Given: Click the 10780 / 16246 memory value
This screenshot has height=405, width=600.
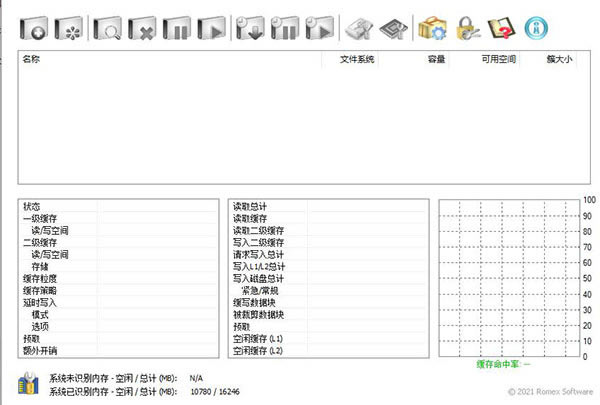Looking at the screenshot, I should (215, 392).
